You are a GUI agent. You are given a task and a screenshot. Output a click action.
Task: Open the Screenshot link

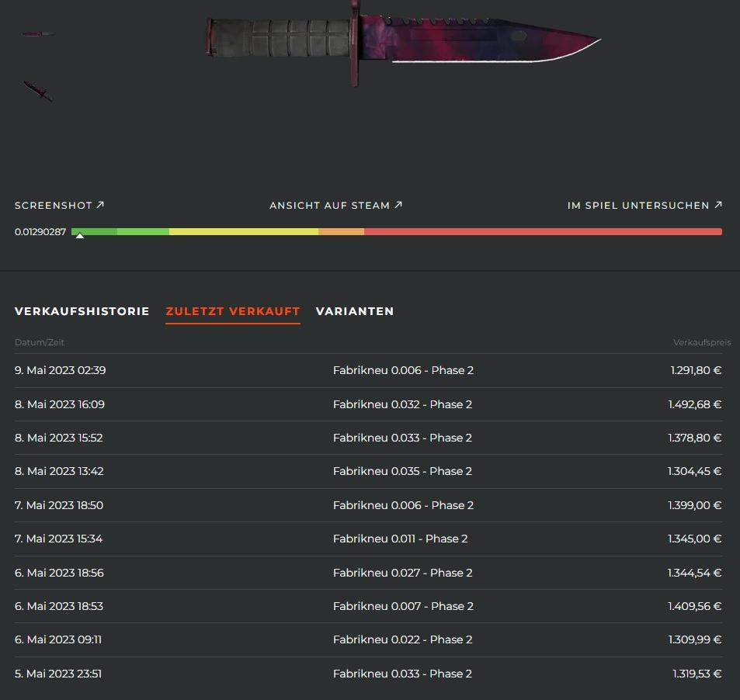tap(59, 205)
